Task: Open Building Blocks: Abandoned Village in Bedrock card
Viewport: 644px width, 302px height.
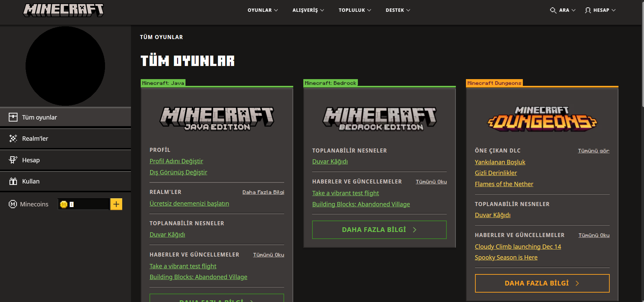Action: pyautogui.click(x=361, y=204)
